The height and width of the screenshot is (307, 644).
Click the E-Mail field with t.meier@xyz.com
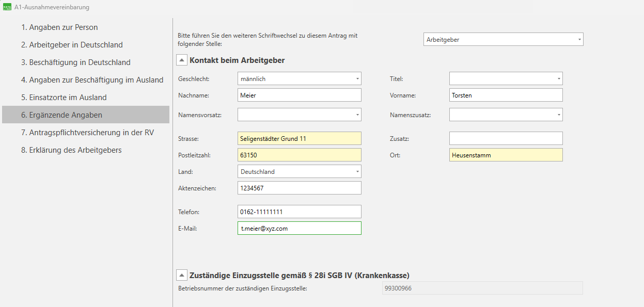300,228
